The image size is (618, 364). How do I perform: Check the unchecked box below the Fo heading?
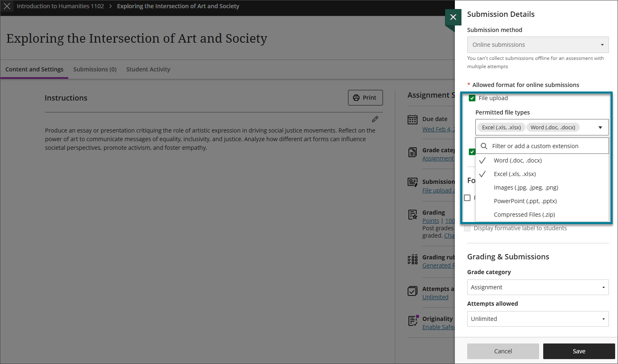coord(467,198)
